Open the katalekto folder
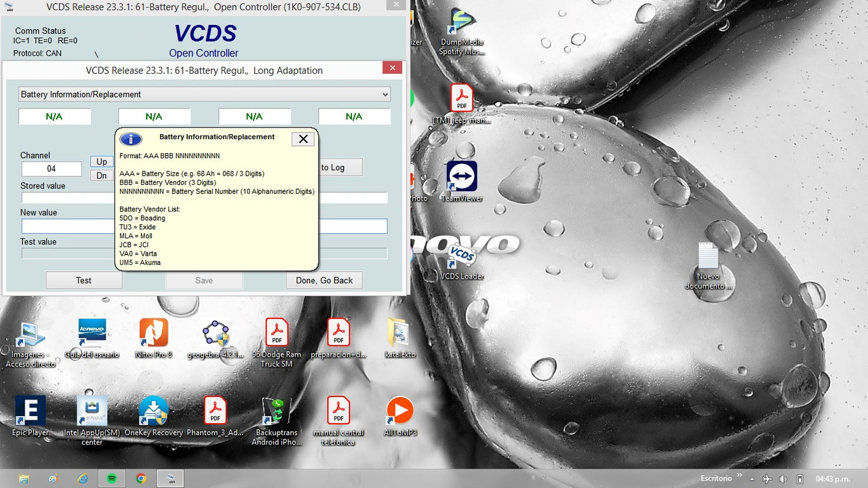Screen dimensions: 868x488 pos(399,339)
